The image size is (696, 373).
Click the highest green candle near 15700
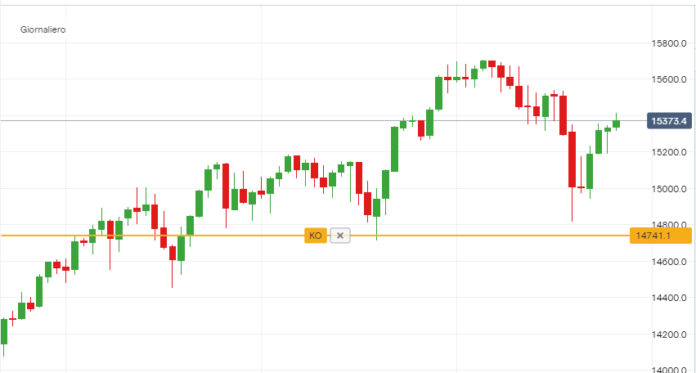(x=483, y=64)
